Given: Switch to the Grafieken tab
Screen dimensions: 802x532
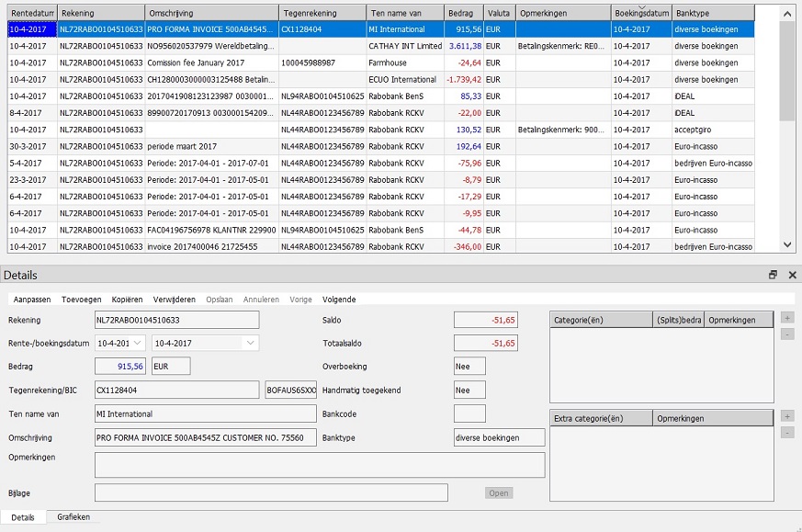Looking at the screenshot, I should (x=73, y=517).
